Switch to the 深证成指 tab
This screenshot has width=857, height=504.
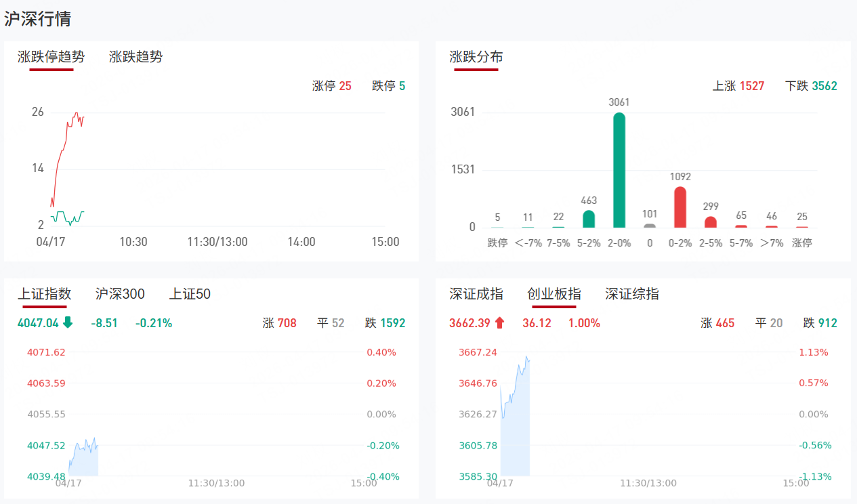pyautogui.click(x=476, y=294)
